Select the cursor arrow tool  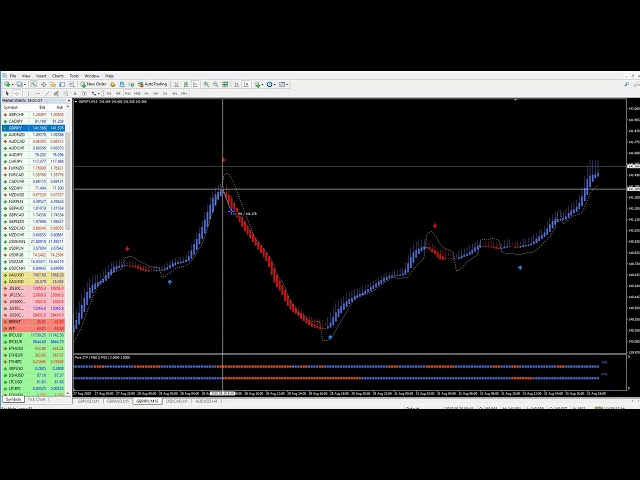[8, 93]
